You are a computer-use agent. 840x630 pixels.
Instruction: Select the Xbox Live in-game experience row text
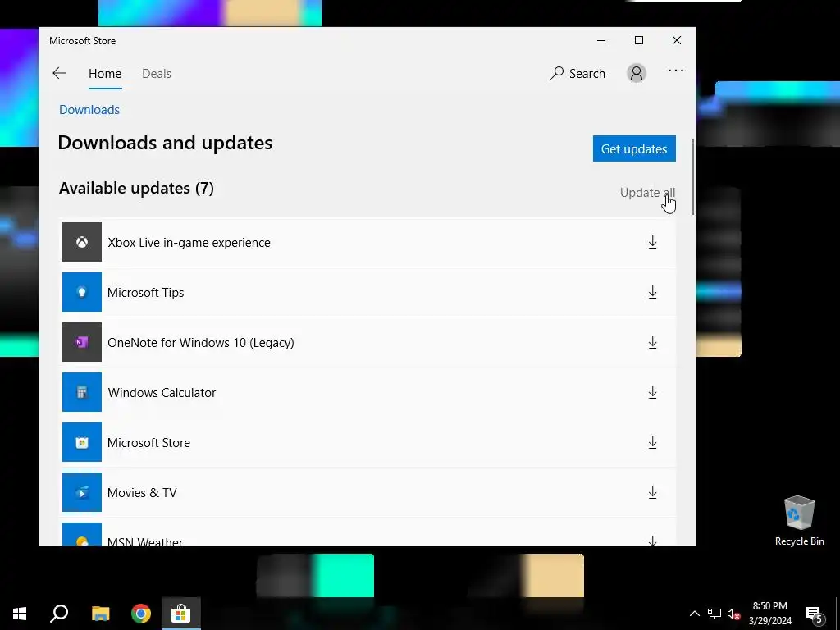click(189, 243)
